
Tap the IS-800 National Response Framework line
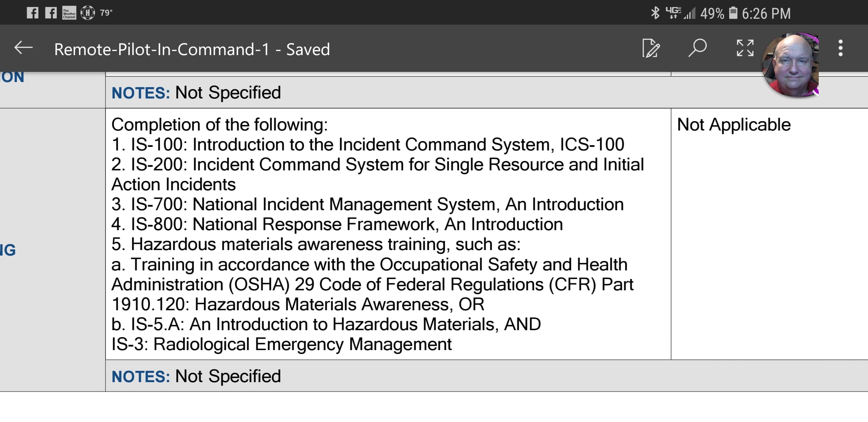click(337, 224)
